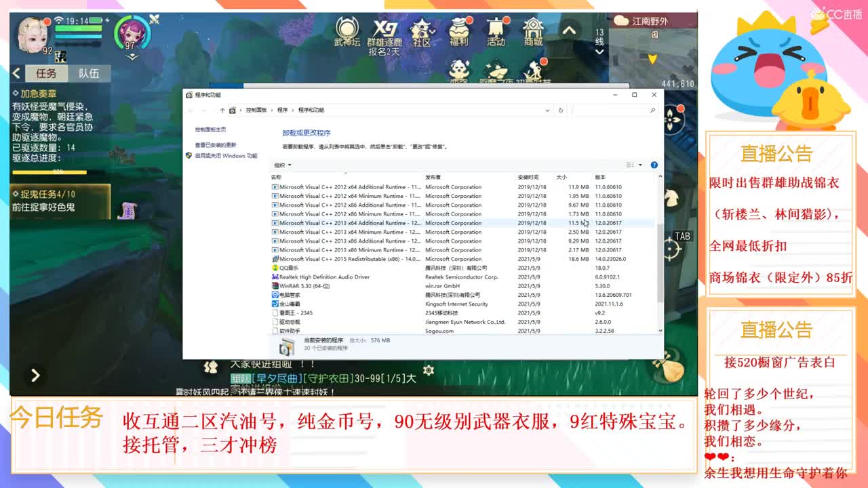Sort by the 版本 column header
This screenshot has width=868, height=488.
[600, 177]
